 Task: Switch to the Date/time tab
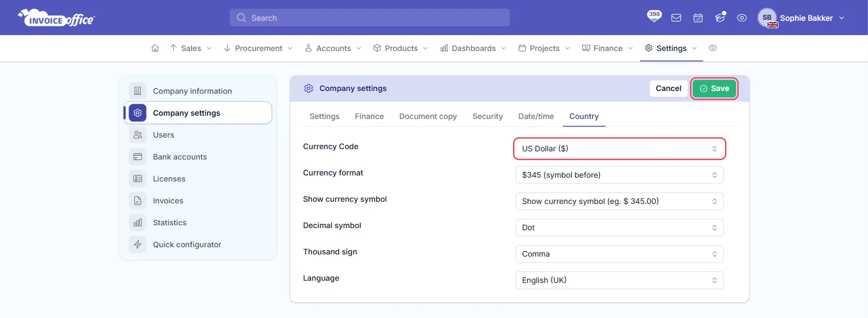click(536, 116)
